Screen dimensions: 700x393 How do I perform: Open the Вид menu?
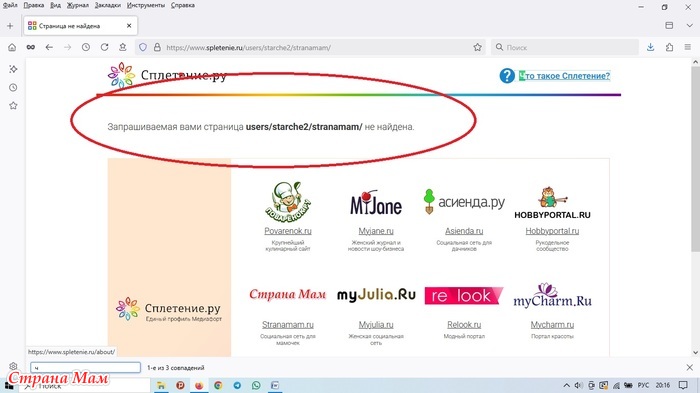click(x=55, y=5)
